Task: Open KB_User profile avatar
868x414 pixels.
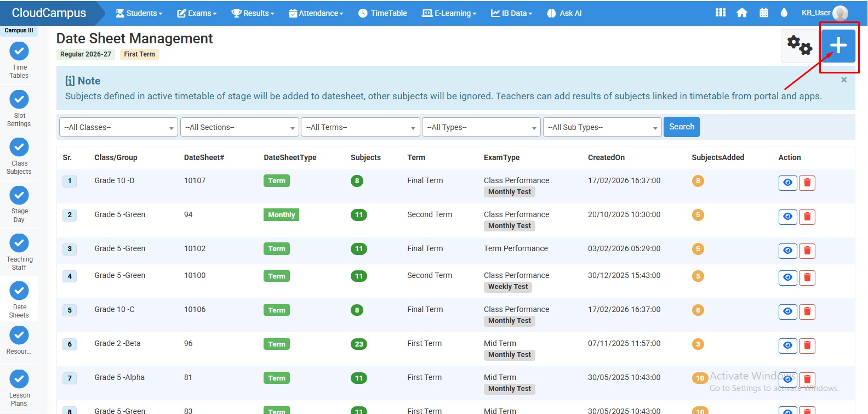Action: coord(840,13)
